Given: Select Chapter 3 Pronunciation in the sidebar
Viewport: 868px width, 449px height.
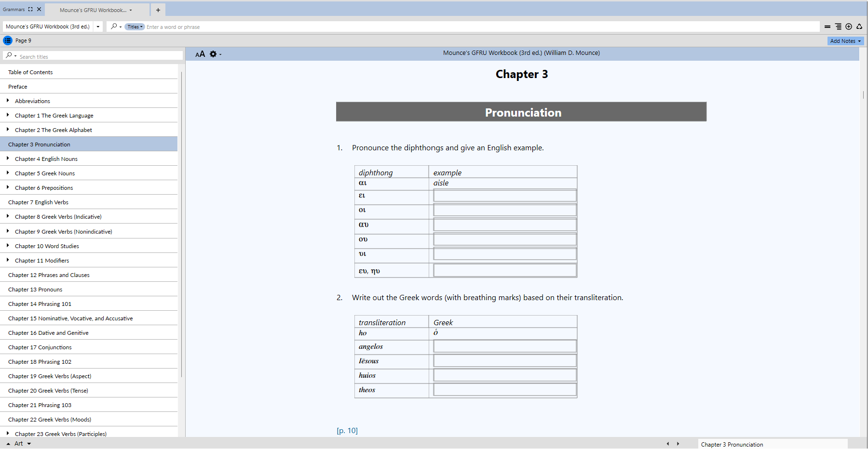Looking at the screenshot, I should (x=89, y=145).
